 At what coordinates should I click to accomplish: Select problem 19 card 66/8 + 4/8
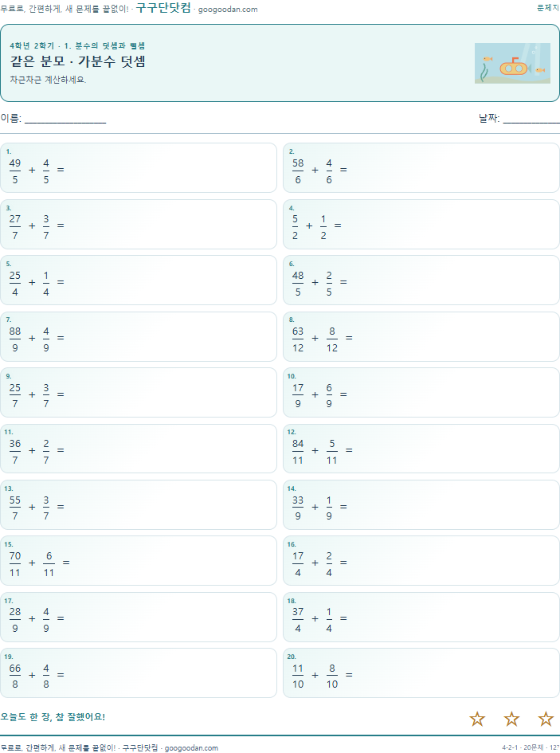tap(139, 673)
